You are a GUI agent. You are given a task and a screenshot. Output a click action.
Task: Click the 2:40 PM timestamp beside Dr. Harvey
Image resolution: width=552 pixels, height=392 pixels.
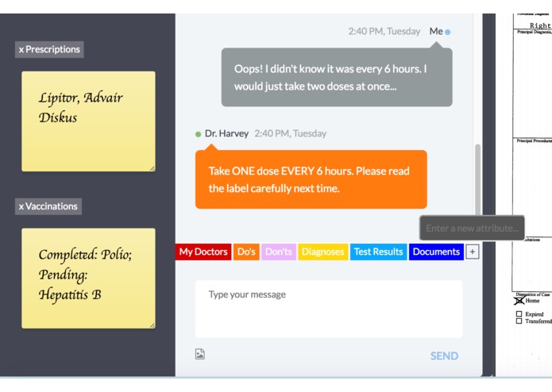tap(291, 133)
